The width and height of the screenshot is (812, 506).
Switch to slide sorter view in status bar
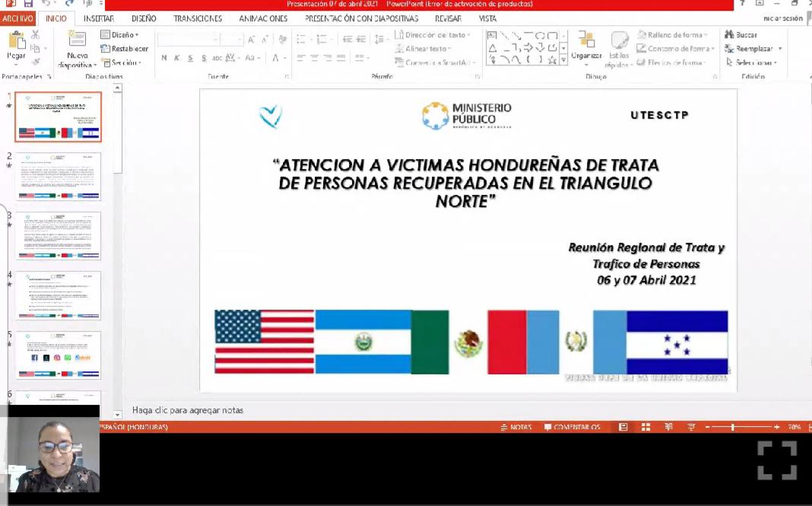[x=646, y=427]
